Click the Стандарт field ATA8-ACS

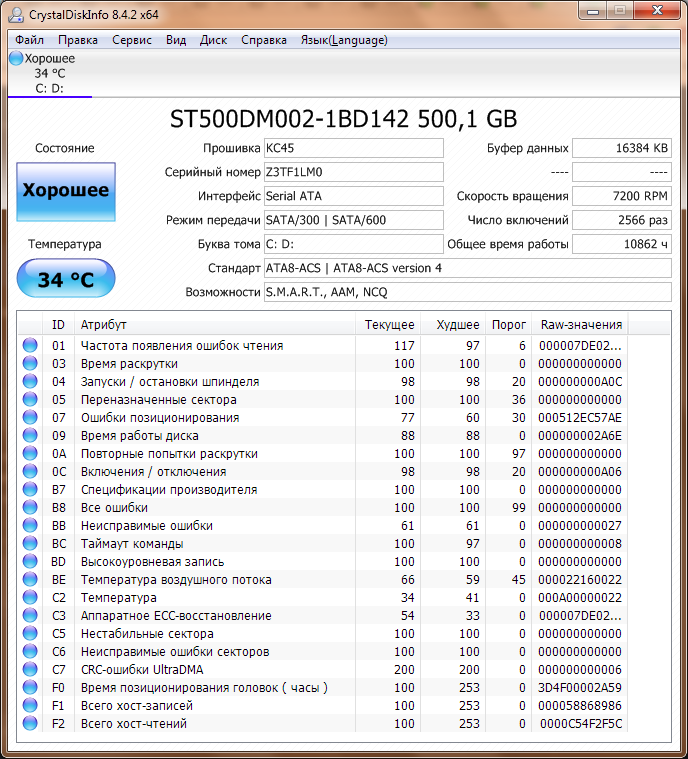click(x=468, y=268)
